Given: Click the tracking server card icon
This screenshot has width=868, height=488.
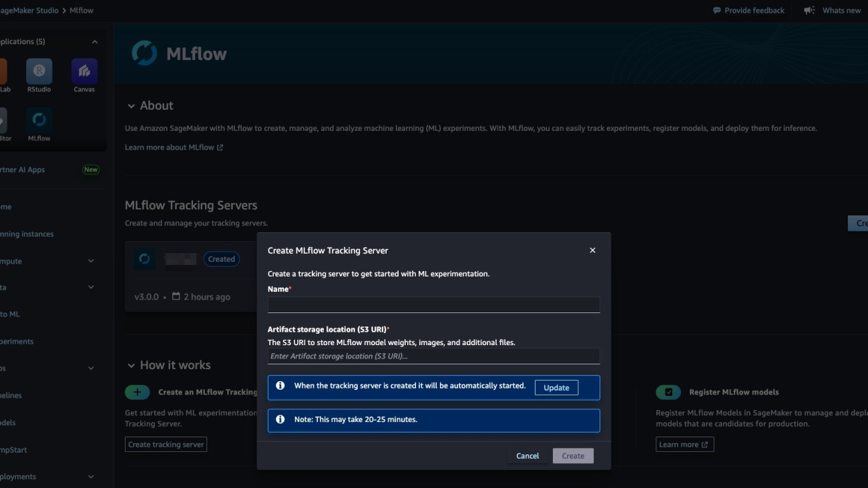Looking at the screenshot, I should [x=144, y=259].
